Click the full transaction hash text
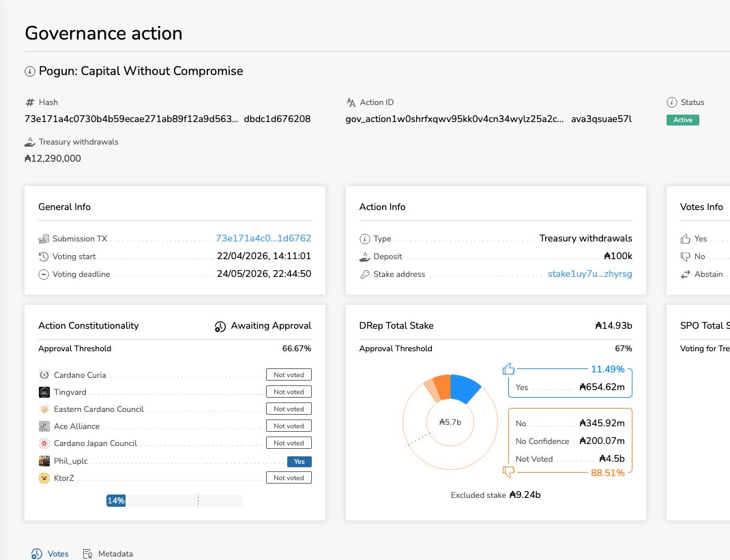Image resolution: width=730 pixels, height=560 pixels. (x=168, y=119)
